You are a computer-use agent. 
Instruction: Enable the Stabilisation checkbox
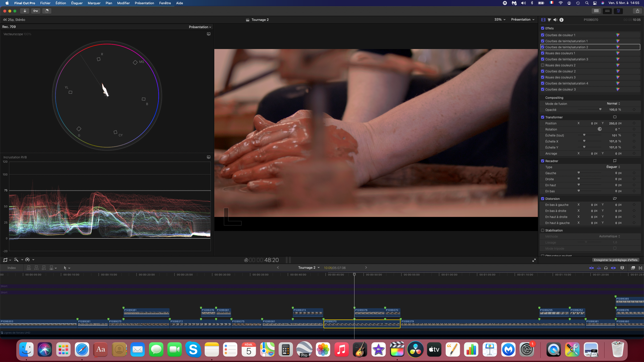pyautogui.click(x=543, y=230)
